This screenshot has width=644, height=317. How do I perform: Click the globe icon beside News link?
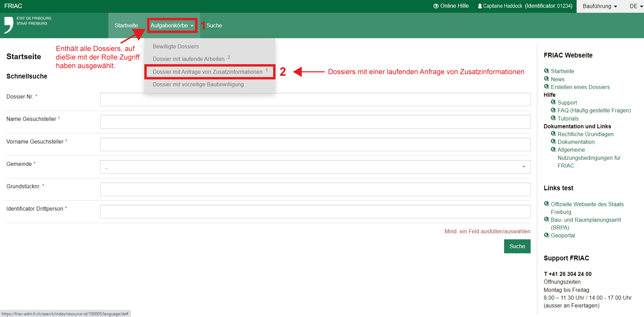pos(546,79)
